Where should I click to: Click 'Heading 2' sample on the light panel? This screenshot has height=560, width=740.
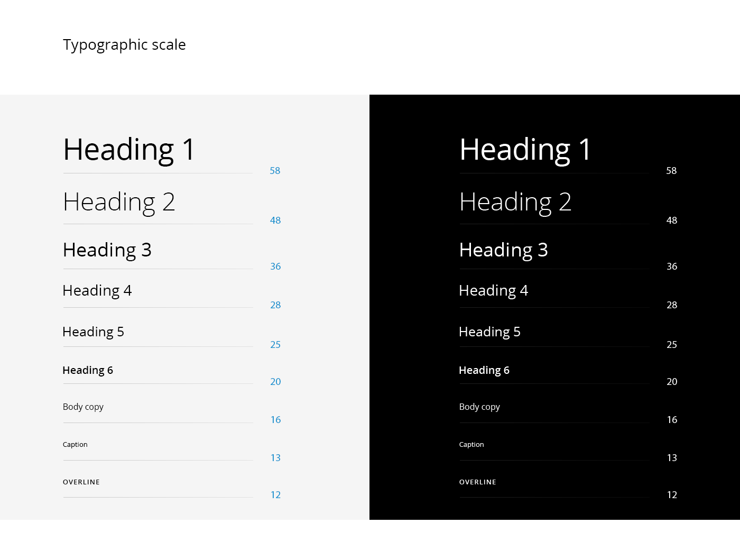(119, 203)
